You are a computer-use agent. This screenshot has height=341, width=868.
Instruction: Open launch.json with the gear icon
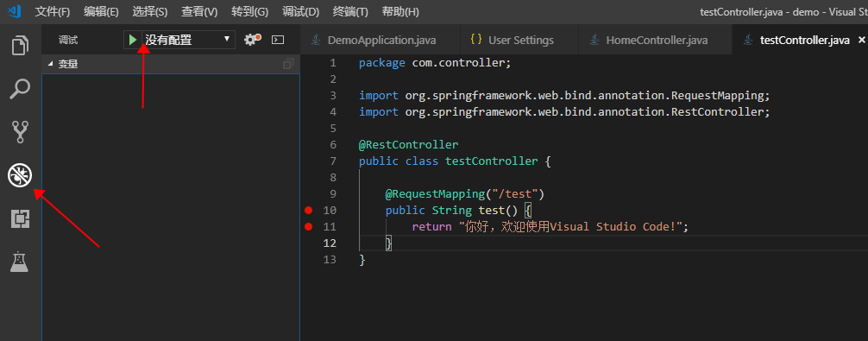click(x=253, y=40)
